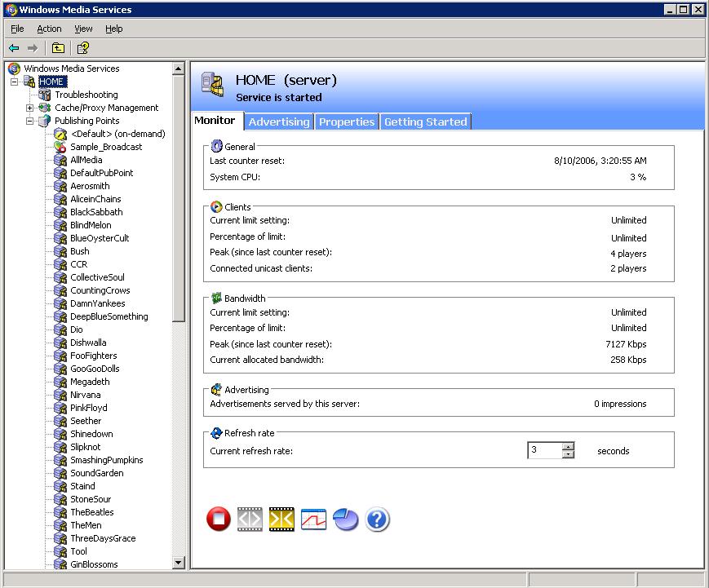Viewport: 709px width, 588px height.
Task: Click the Sample_Broadcast publishing point icon
Action: pos(60,147)
